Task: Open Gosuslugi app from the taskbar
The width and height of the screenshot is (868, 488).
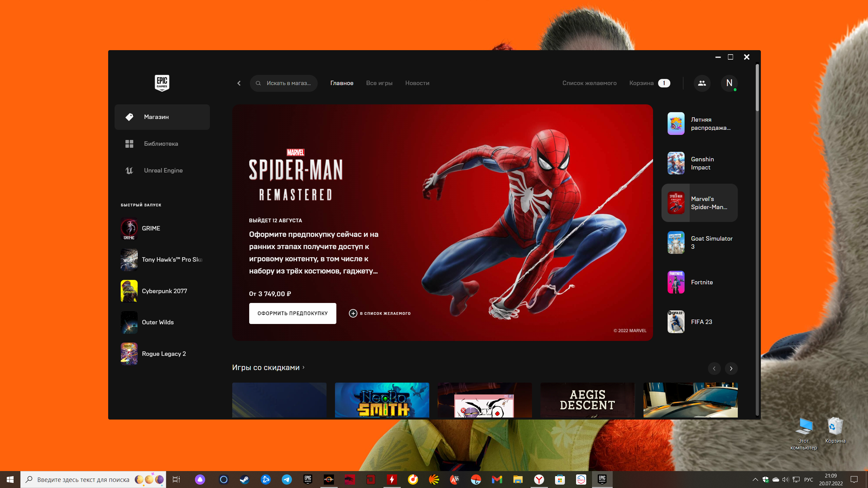Action: (581, 480)
